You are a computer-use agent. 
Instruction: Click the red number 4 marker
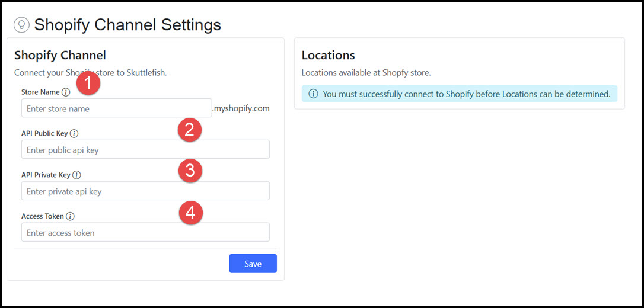[x=190, y=213]
